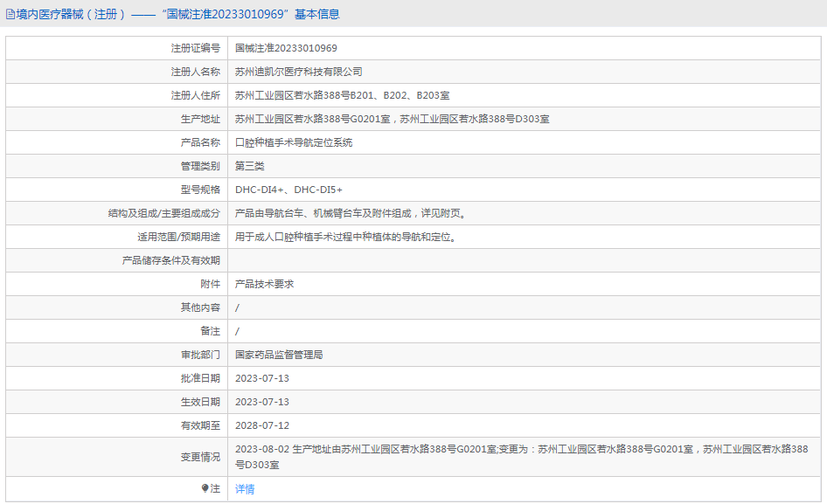This screenshot has height=504, width=827.
Task: Select the 生产地址 value with G0201室 and D303室
Action: [x=392, y=119]
